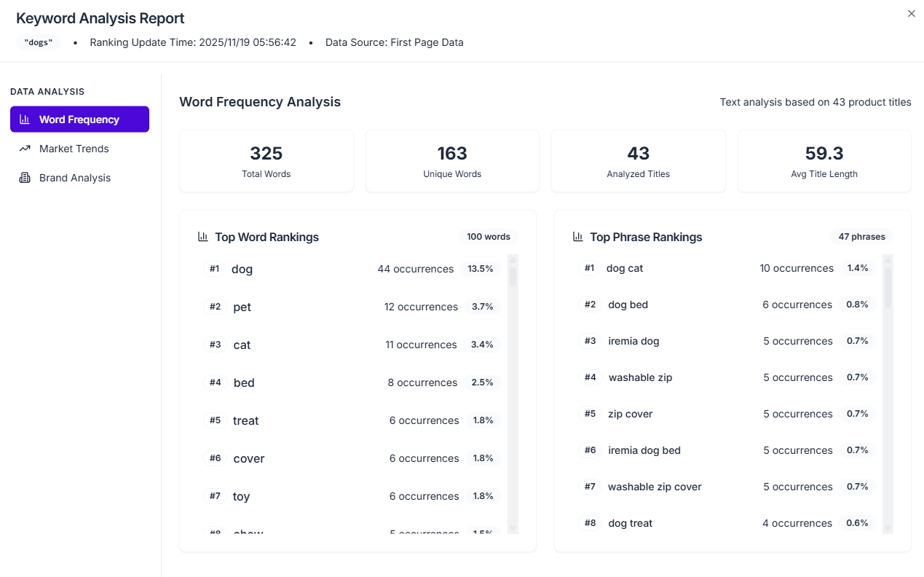Click the Top Word Rankings chart icon

click(203, 237)
